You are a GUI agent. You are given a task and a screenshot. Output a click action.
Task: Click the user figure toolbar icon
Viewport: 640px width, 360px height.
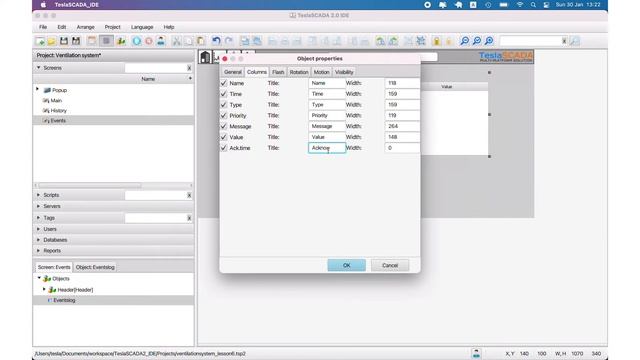[161, 41]
